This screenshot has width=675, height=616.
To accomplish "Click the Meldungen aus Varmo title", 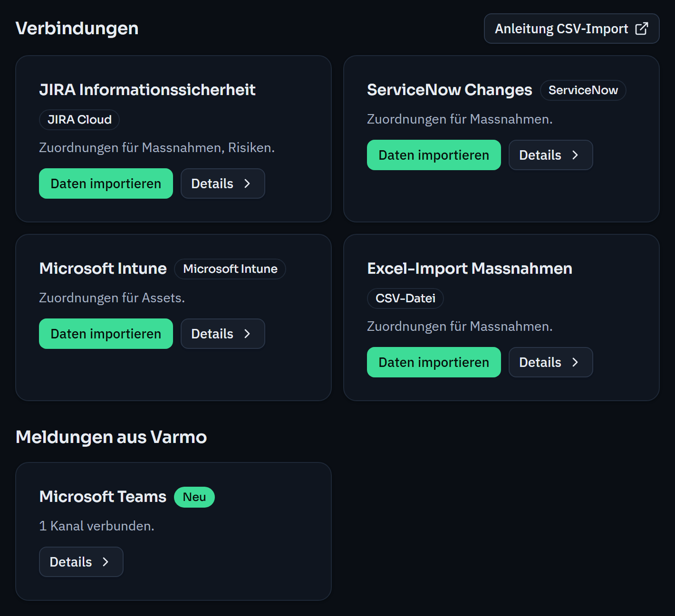I will [x=111, y=437].
